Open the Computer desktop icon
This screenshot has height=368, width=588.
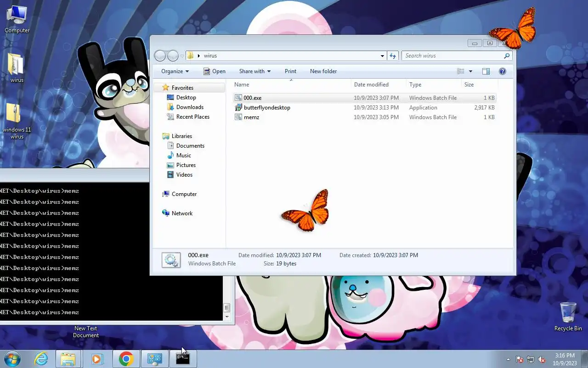pyautogui.click(x=17, y=19)
